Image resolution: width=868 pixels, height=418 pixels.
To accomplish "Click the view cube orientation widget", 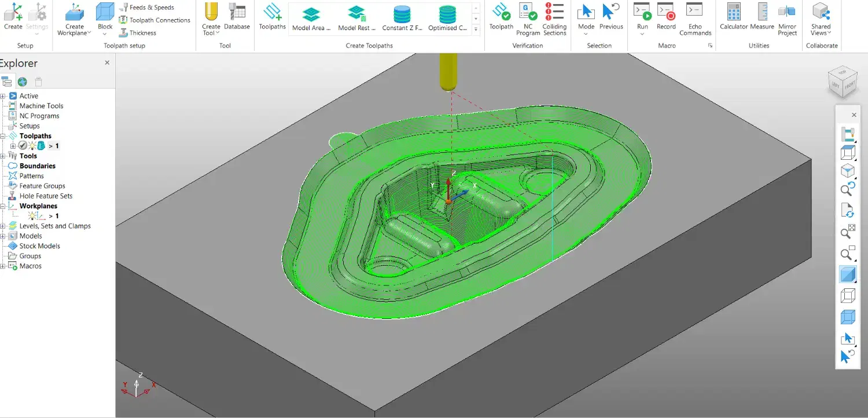I will click(x=843, y=80).
